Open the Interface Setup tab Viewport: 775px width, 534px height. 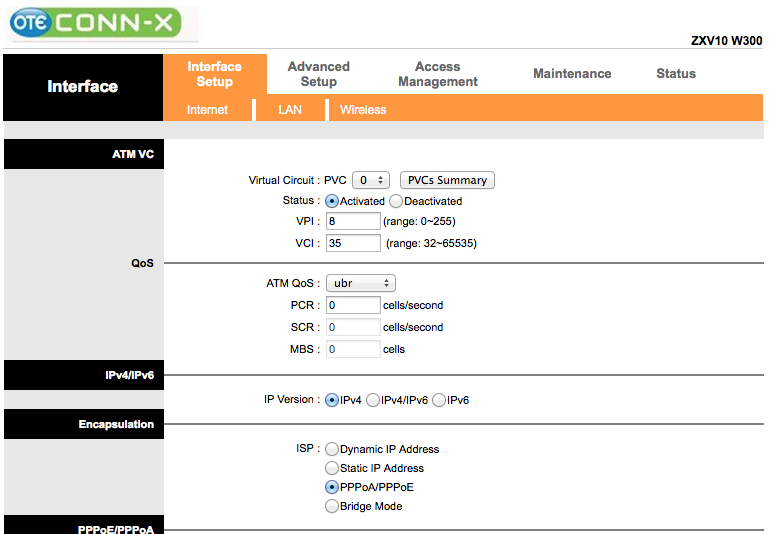point(215,74)
